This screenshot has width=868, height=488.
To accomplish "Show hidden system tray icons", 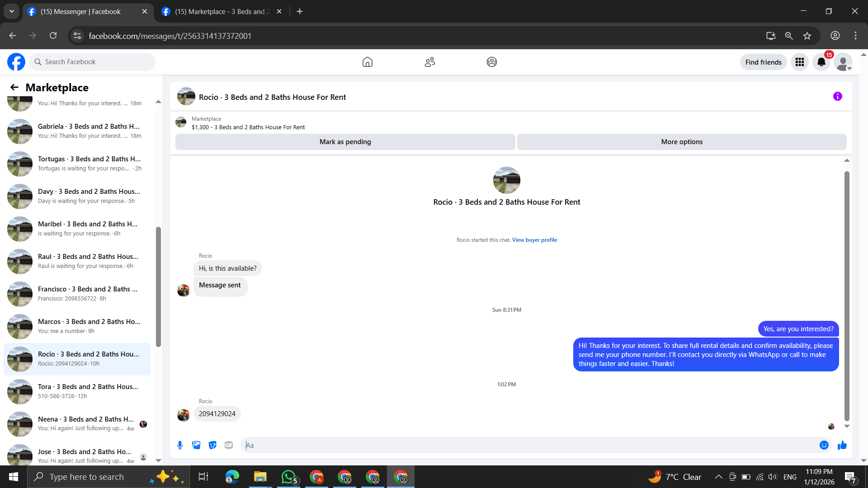I will (x=718, y=477).
